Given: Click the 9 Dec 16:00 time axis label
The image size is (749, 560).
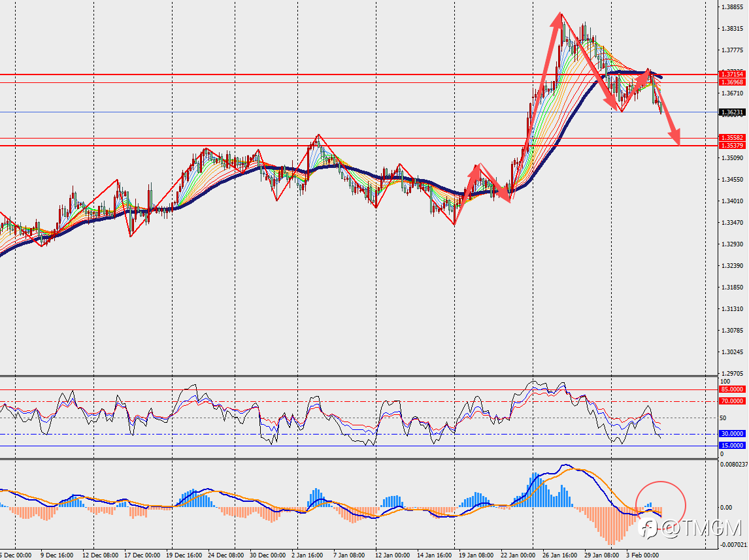Looking at the screenshot, I should [57, 555].
